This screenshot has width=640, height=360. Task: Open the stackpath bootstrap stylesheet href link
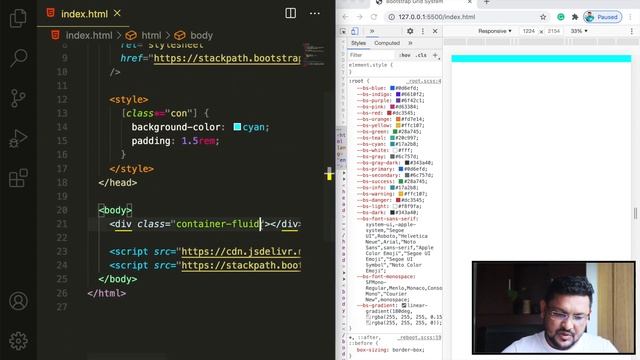227,58
